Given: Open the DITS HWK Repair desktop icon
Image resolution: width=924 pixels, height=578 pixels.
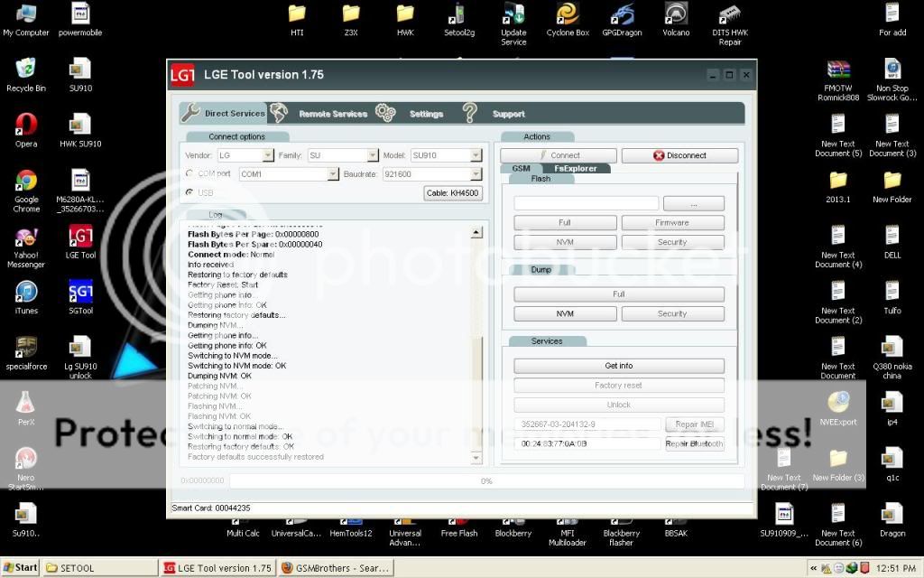Looking at the screenshot, I should click(729, 24).
